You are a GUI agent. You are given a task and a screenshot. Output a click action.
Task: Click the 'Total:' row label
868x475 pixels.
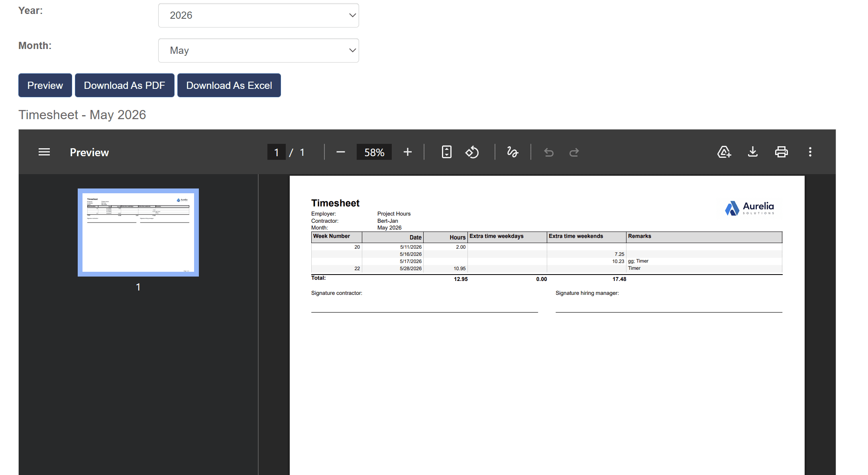click(x=318, y=278)
